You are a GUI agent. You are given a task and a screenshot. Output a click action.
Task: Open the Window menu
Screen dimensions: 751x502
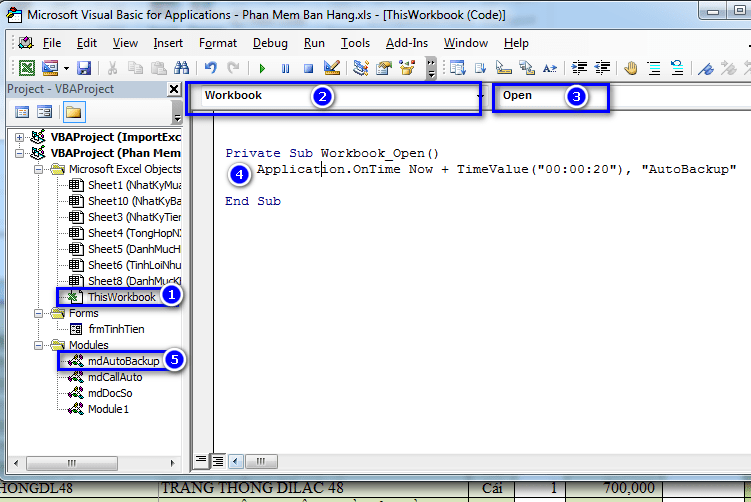466,43
